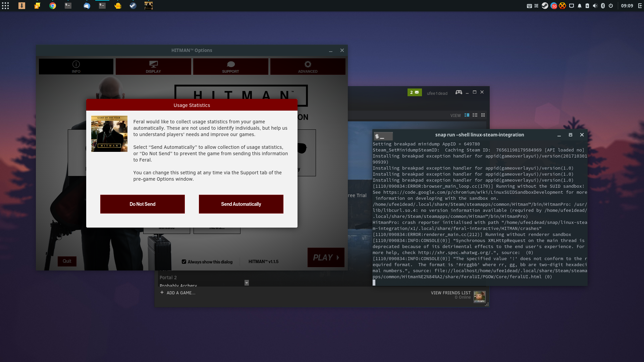Choose Send Automatically for usage statistics
The width and height of the screenshot is (644, 362).
click(241, 204)
